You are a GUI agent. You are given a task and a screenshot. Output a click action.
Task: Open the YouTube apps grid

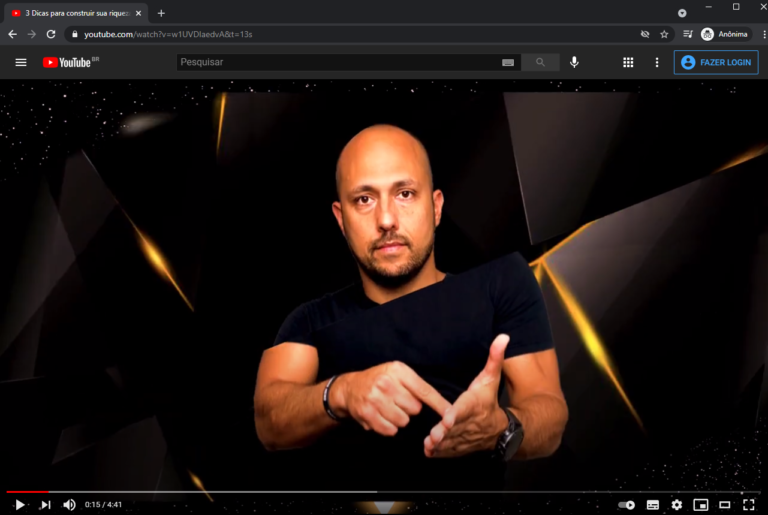coord(628,62)
